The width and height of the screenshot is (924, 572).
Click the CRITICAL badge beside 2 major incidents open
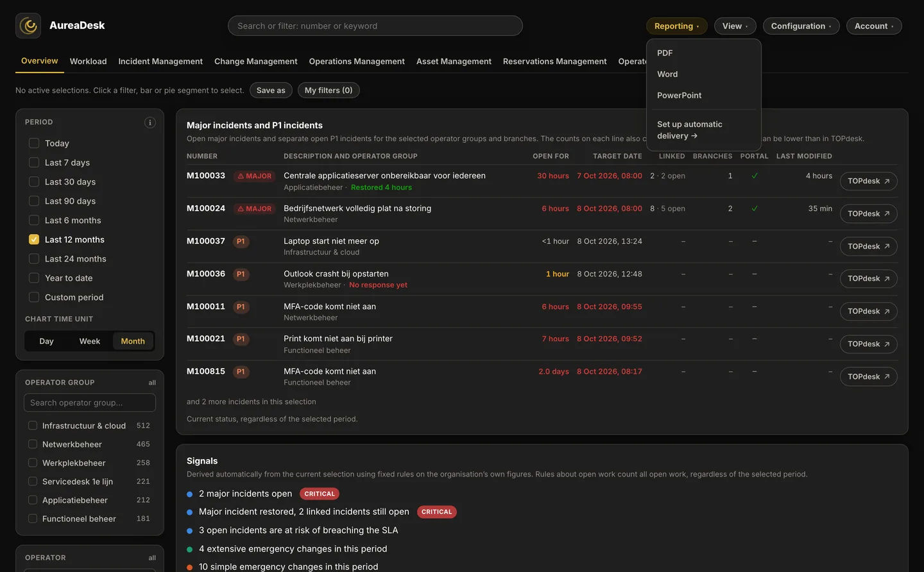tap(320, 494)
